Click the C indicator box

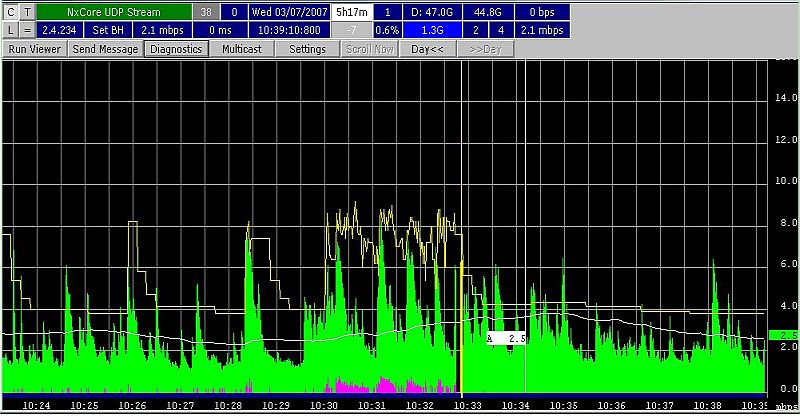[x=11, y=12]
